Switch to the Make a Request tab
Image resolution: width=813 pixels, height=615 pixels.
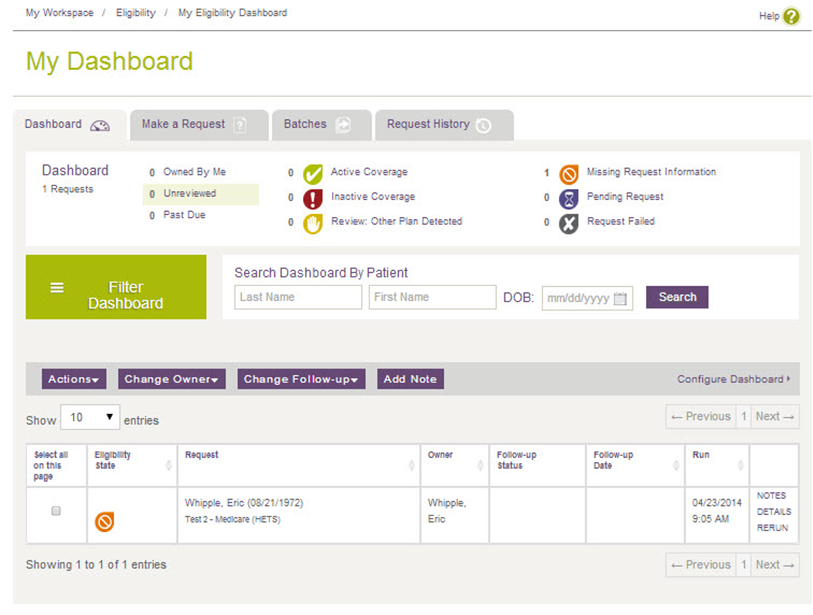[x=200, y=125]
